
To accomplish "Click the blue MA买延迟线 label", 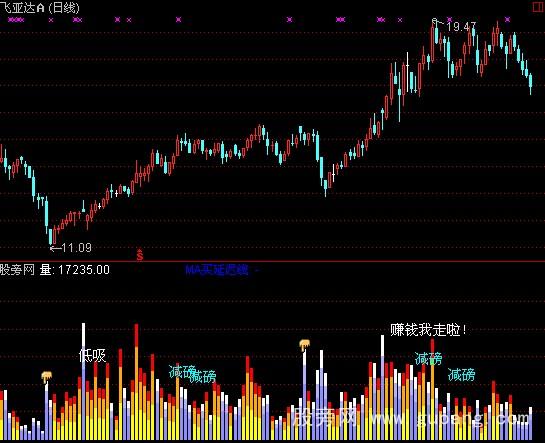I will point(218,270).
